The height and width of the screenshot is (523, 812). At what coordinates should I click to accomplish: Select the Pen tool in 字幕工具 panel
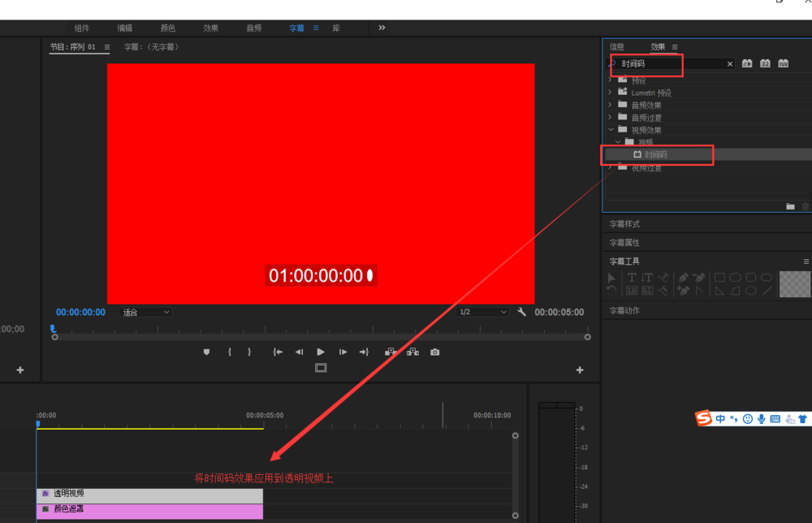coord(683,276)
